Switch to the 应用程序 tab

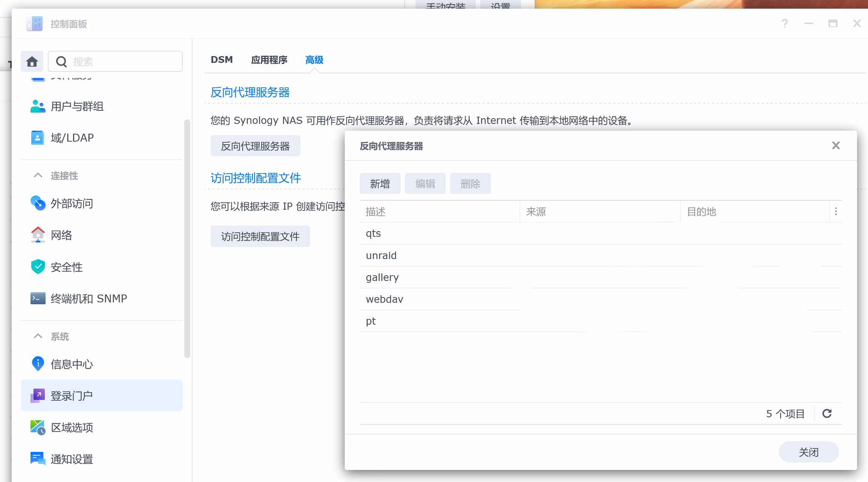[x=269, y=60]
